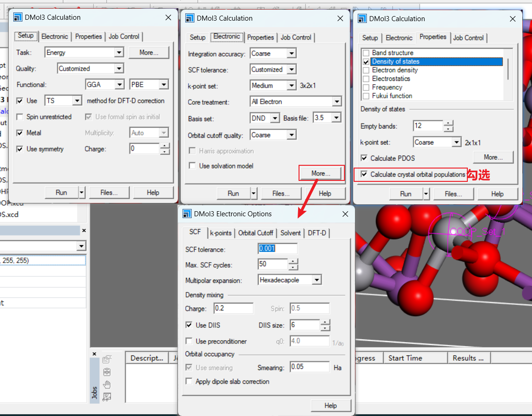Click Files... in the window showing Integration accuracy
This screenshot has height=416, width=532.
tap(281, 194)
